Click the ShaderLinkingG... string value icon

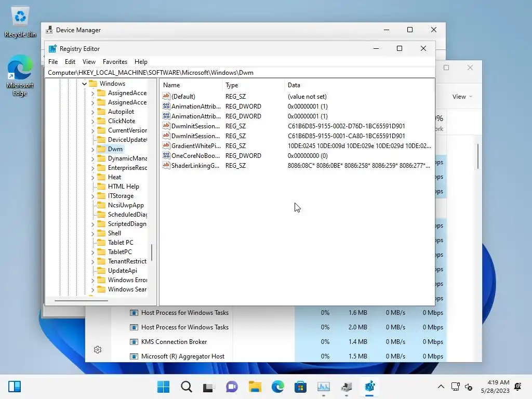tap(166, 165)
